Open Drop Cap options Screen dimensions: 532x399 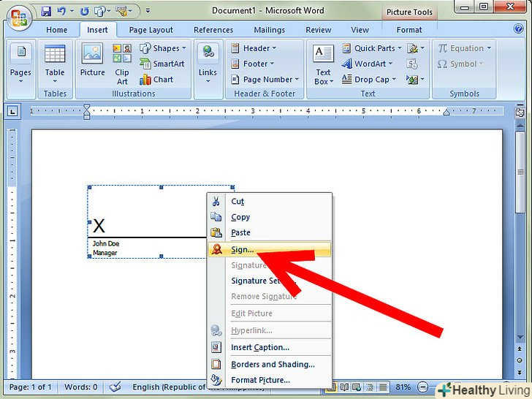pyautogui.click(x=369, y=80)
